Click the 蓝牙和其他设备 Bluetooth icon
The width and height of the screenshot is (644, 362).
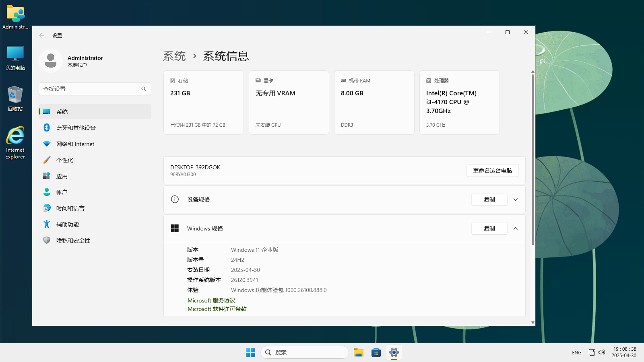click(47, 128)
